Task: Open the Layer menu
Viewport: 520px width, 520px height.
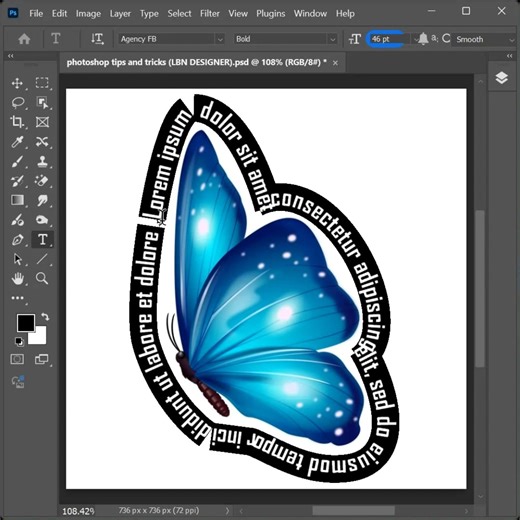Action: 120,14
